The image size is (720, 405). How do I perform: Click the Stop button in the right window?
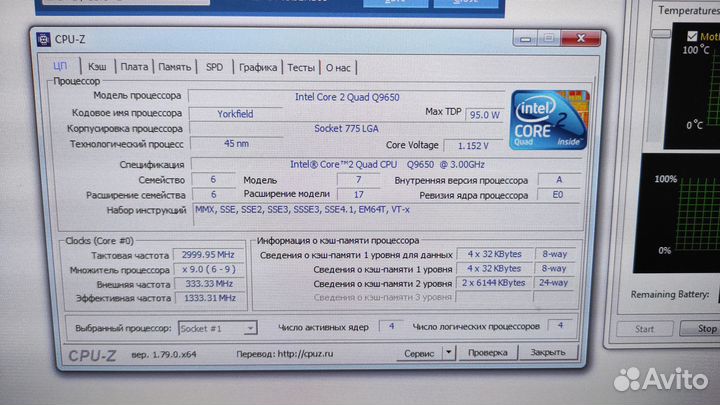pyautogui.click(x=702, y=328)
